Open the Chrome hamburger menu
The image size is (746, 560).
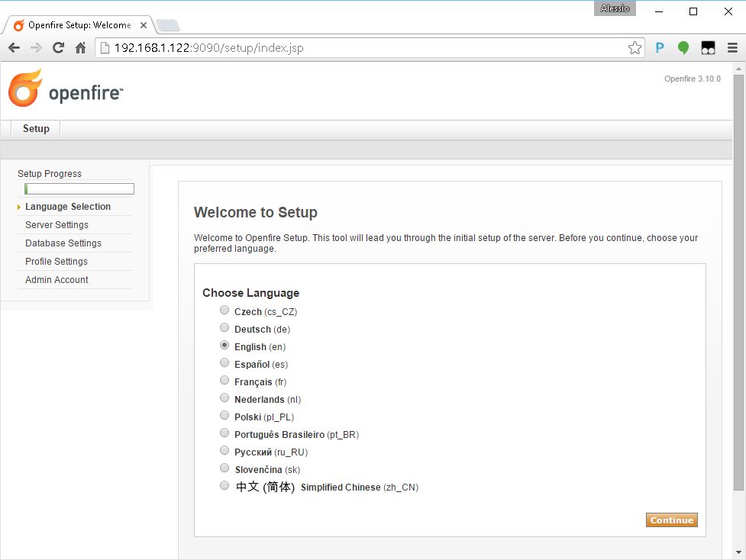(731, 48)
